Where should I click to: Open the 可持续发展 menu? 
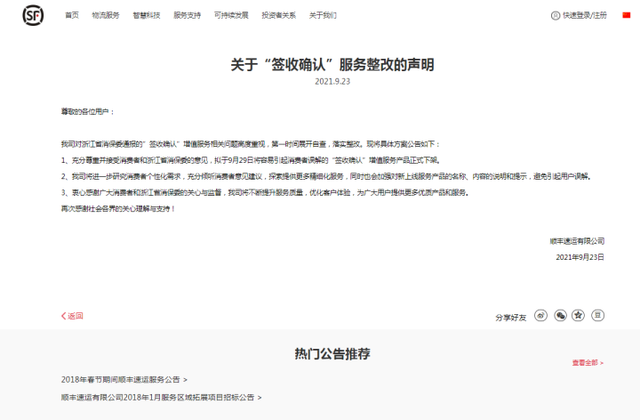pyautogui.click(x=231, y=16)
